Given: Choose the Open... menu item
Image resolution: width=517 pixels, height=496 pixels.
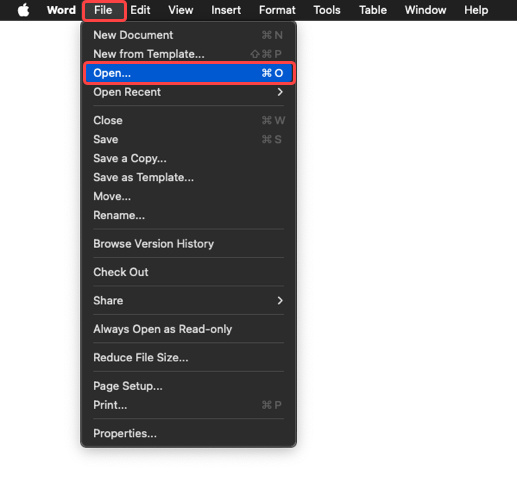Looking at the screenshot, I should [188, 73].
